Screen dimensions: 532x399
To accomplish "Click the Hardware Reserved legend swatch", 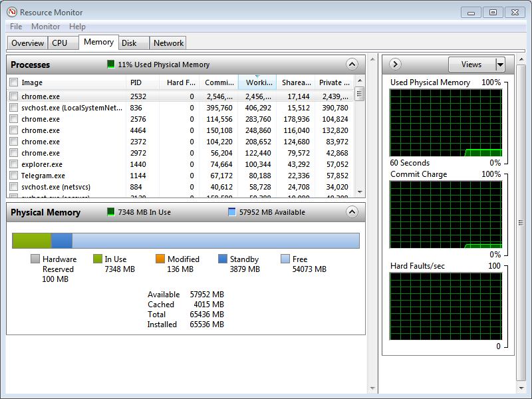I will tap(35, 259).
